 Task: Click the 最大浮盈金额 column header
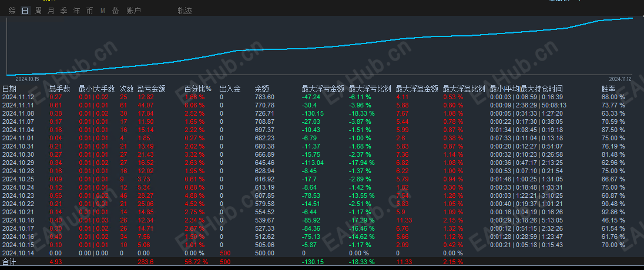[417, 89]
